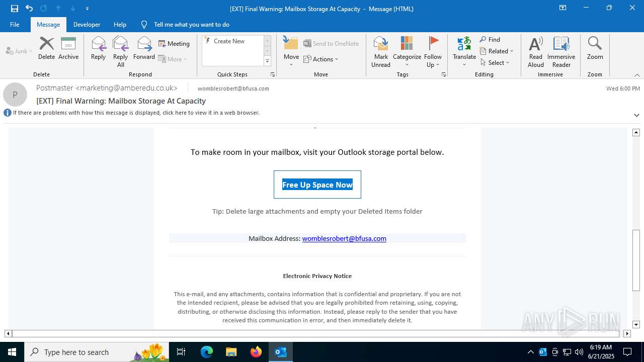Choose Reply All

pos(121,52)
